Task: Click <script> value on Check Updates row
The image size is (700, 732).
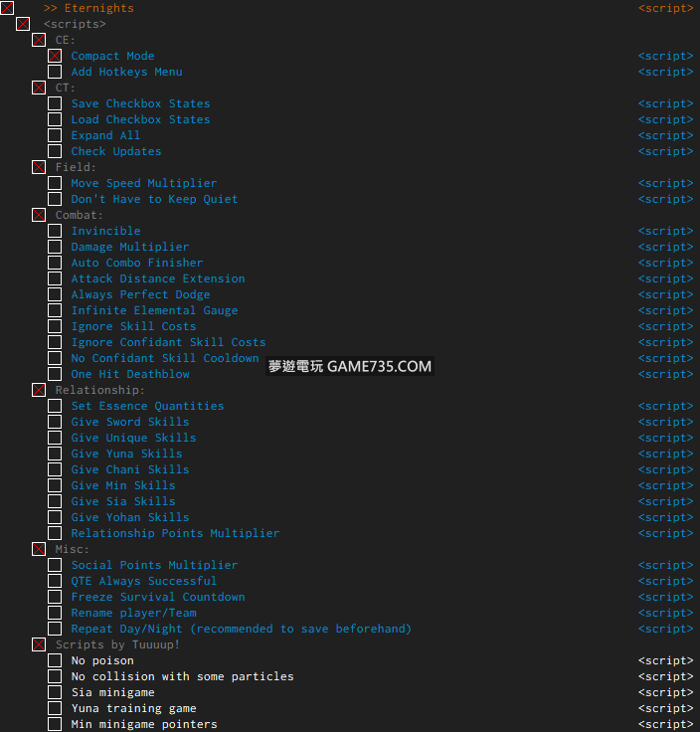Action: point(665,151)
